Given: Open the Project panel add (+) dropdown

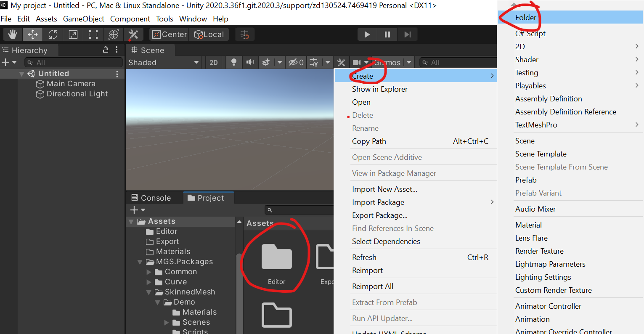Looking at the screenshot, I should pyautogui.click(x=138, y=209).
